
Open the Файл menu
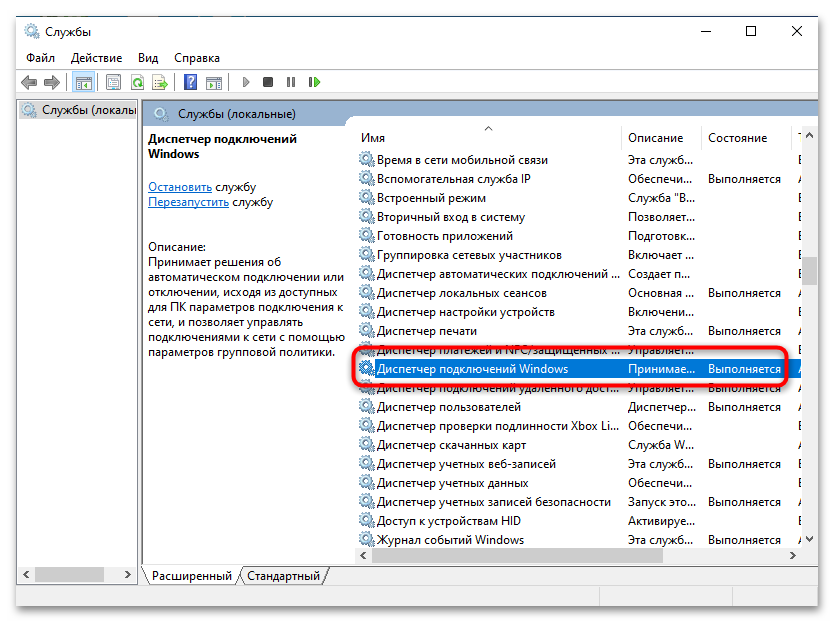pyautogui.click(x=39, y=57)
